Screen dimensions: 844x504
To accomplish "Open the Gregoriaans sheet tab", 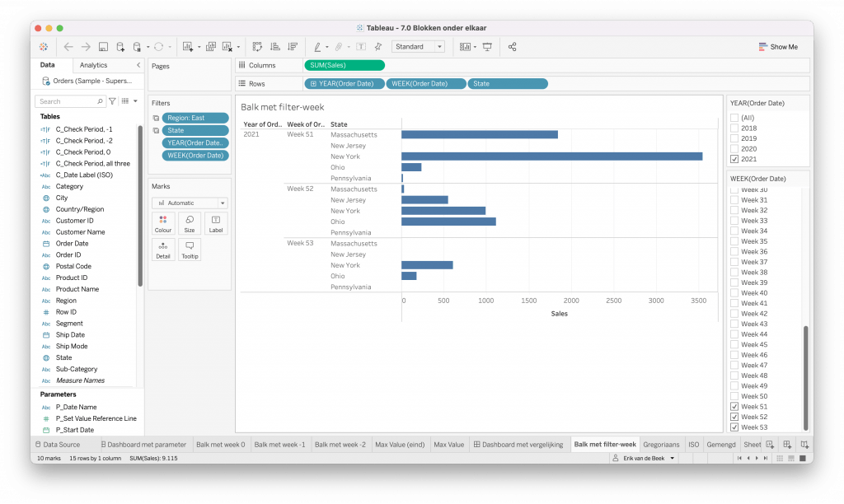I will click(x=661, y=445).
